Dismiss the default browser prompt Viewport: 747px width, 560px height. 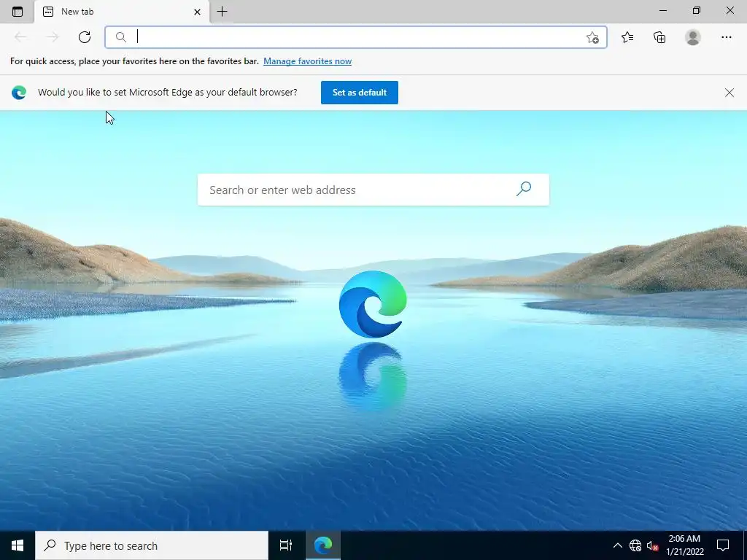point(729,93)
